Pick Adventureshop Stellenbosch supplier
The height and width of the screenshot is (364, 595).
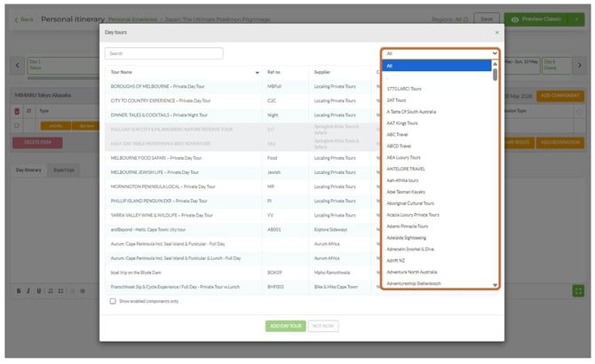pos(414,283)
